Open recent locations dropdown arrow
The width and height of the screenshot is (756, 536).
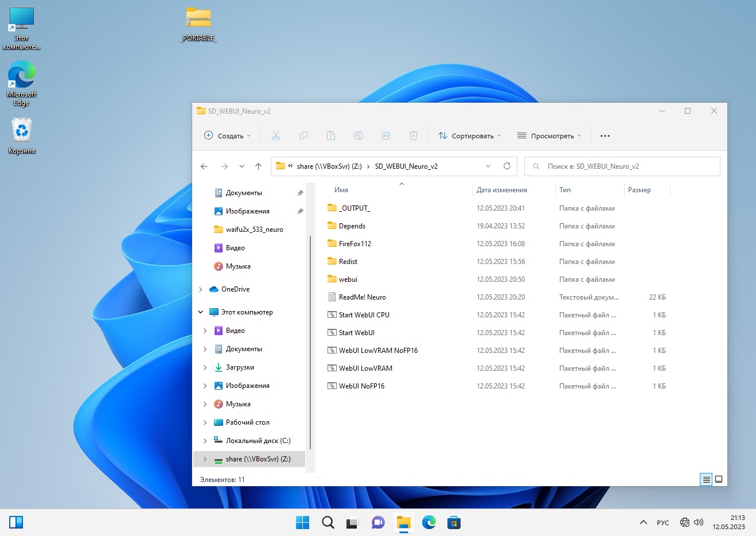[x=241, y=166]
